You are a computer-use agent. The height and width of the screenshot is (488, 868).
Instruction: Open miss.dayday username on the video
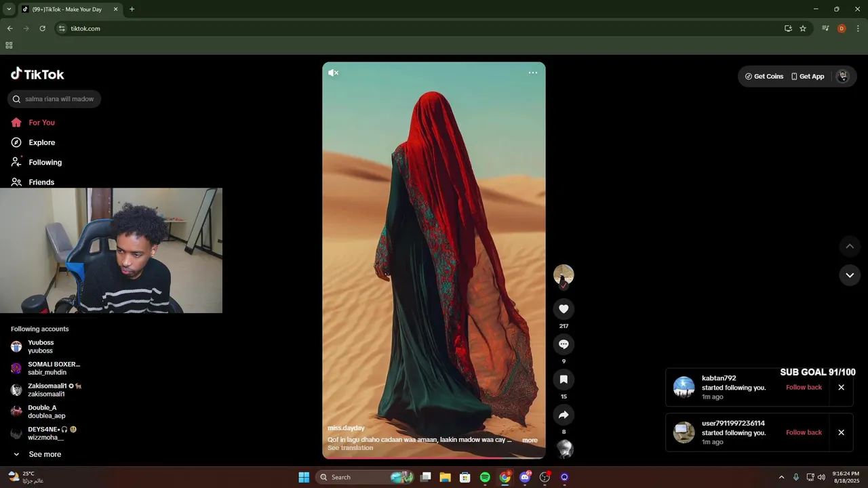tap(346, 428)
